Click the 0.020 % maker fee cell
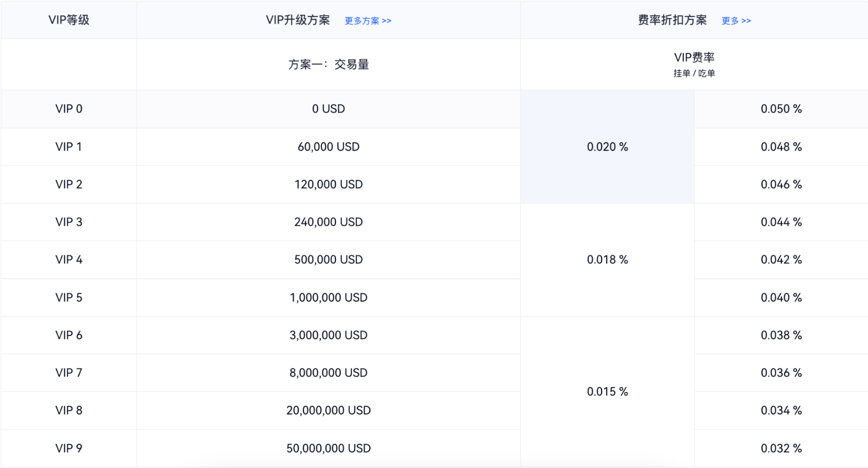 607,147
